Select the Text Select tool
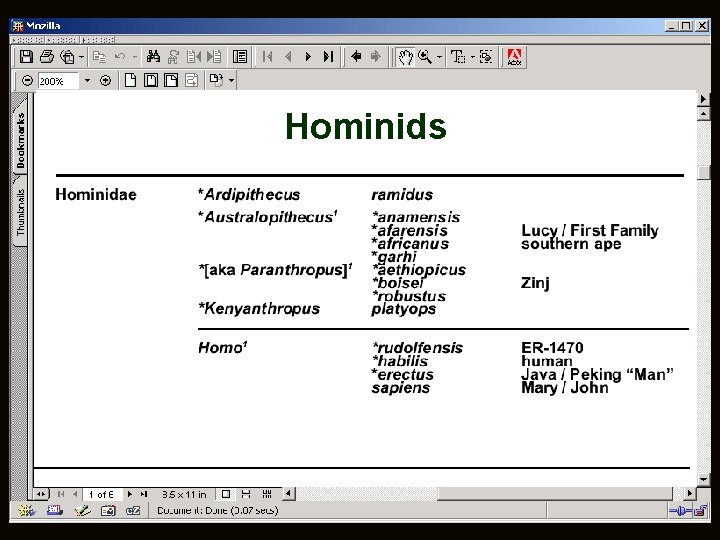The width and height of the screenshot is (720, 540). pos(458,56)
